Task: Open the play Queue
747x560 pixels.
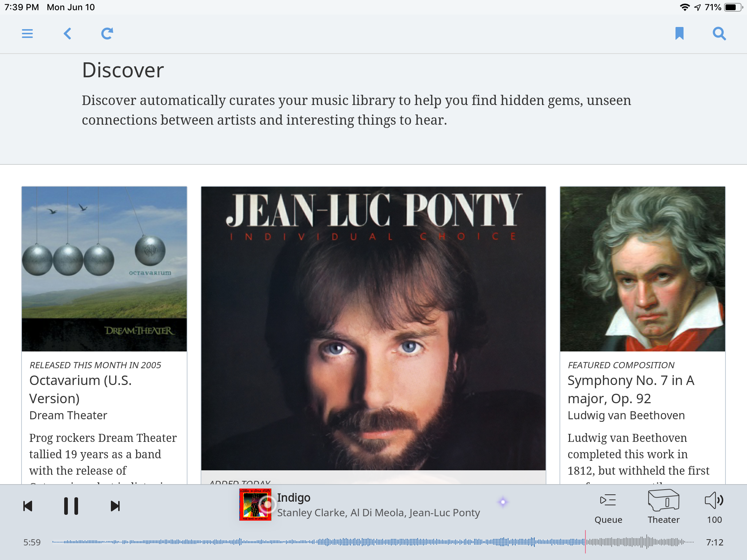Action: click(608, 507)
